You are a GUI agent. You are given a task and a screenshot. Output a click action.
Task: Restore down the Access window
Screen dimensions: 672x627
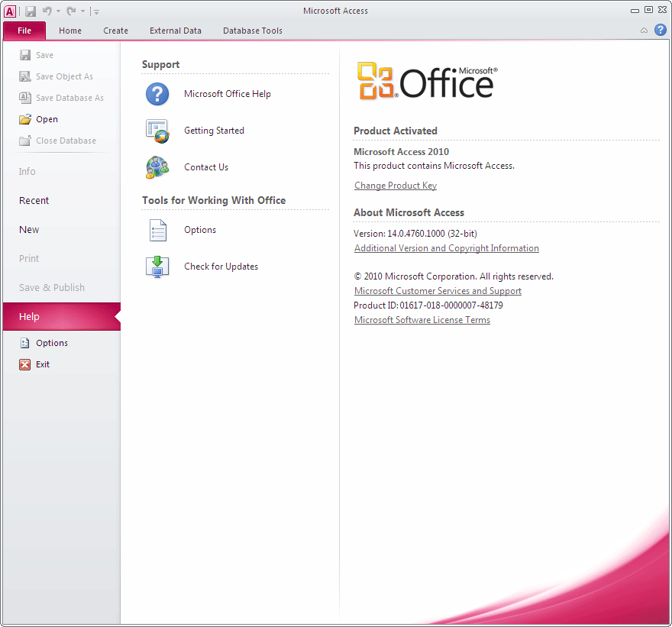[648, 10]
